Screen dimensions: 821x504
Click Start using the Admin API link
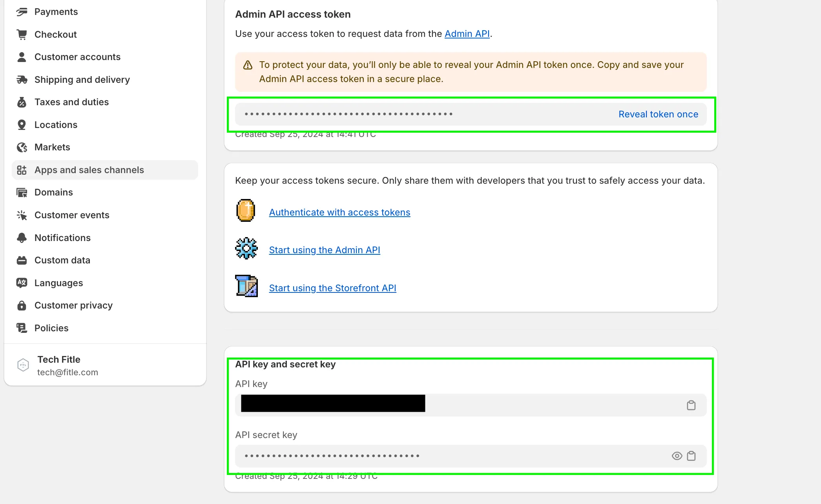325,250
